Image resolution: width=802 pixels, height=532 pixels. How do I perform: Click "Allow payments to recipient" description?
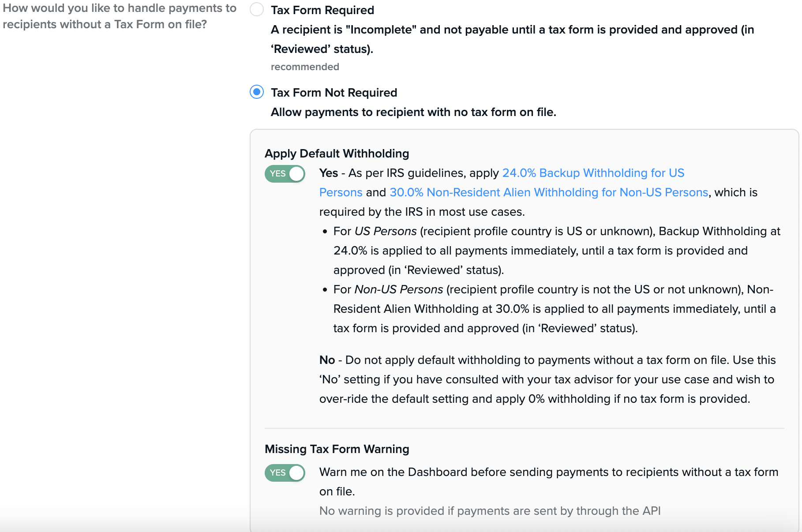click(x=413, y=112)
